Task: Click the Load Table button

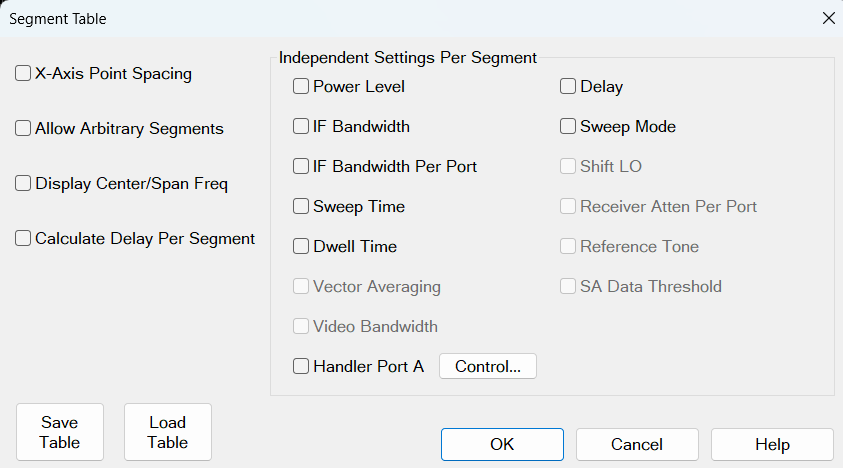Action: click(168, 432)
